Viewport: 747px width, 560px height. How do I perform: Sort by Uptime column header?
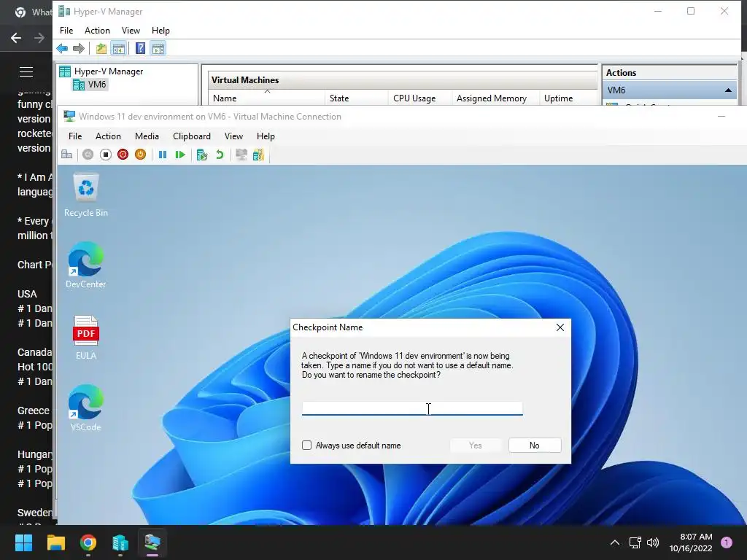click(x=568, y=98)
